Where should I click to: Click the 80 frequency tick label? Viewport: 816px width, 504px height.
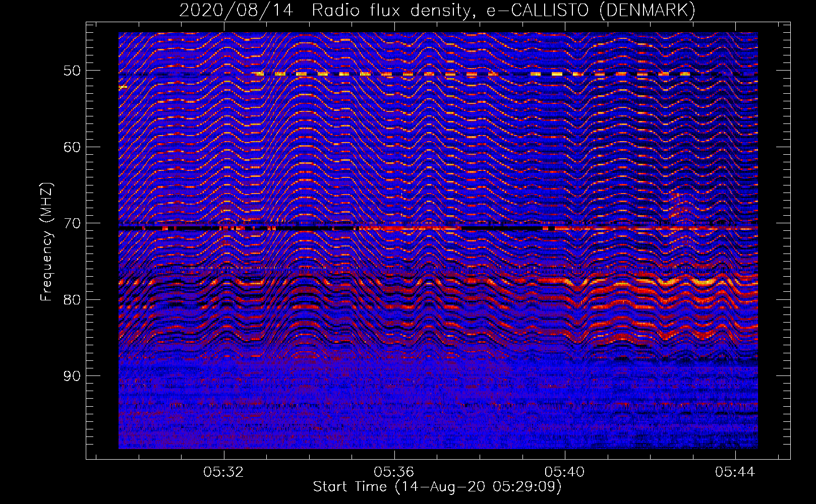click(72, 300)
